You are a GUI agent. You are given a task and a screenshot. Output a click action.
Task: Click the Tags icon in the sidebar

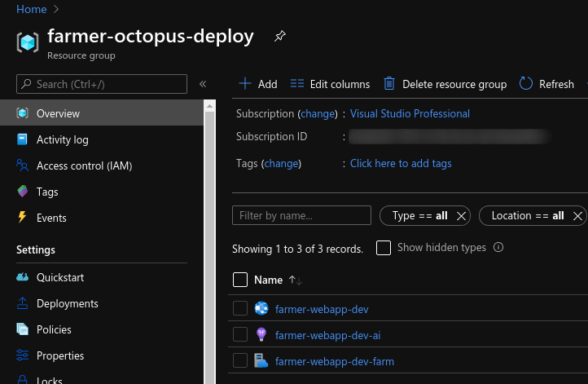click(x=23, y=192)
